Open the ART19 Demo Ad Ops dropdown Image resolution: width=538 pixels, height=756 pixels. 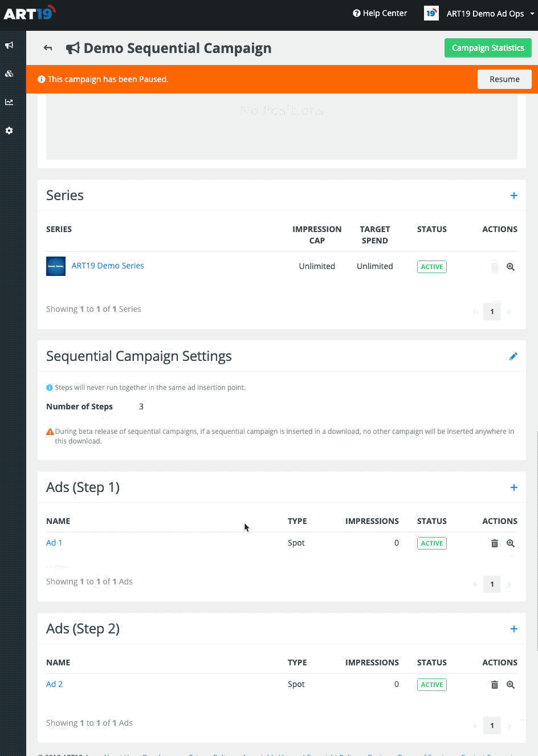click(x=479, y=14)
